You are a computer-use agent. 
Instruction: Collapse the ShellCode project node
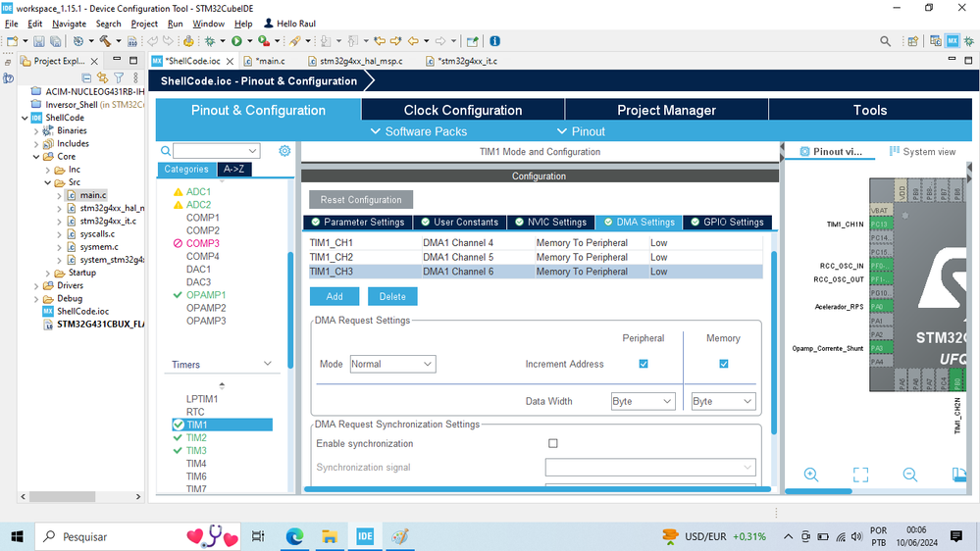25,118
